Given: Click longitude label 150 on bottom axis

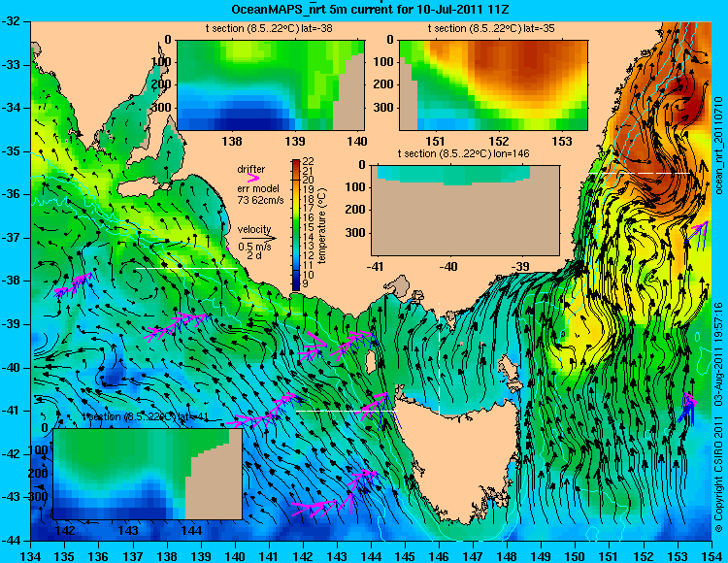Looking at the screenshot, I should (x=576, y=555).
